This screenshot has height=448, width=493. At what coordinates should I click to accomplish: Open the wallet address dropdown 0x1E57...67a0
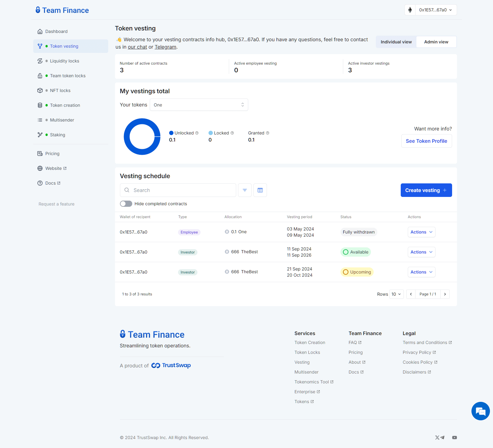click(434, 10)
